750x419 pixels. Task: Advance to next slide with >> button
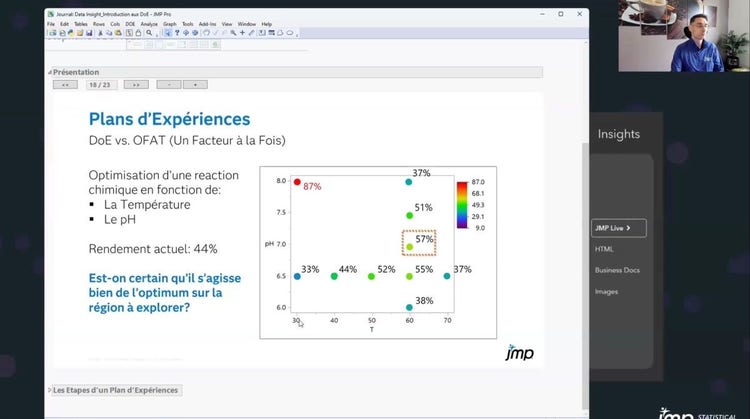point(136,85)
